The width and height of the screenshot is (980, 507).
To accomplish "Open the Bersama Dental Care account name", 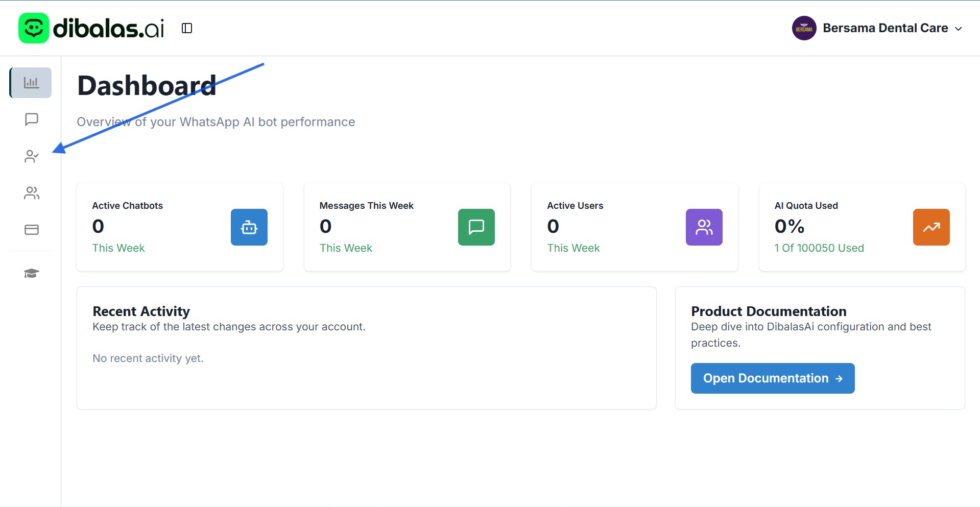I will tap(885, 28).
